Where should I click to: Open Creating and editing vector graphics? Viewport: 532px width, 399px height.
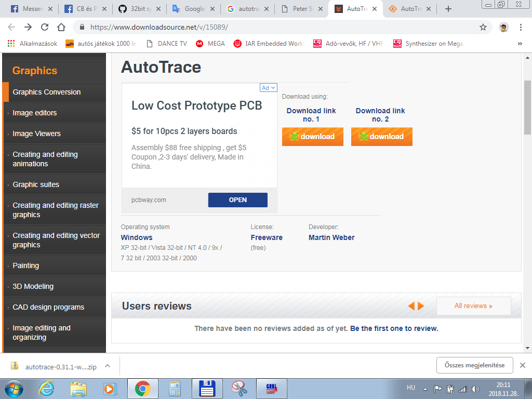(56, 240)
